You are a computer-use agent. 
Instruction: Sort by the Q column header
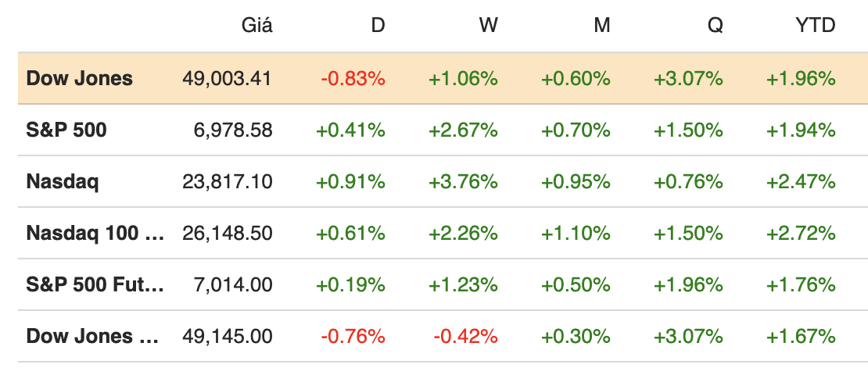[715, 25]
